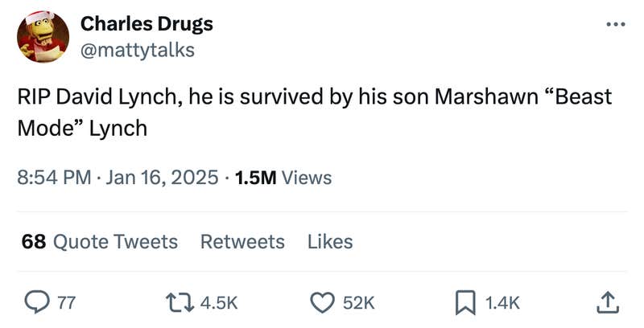Like the tweet with the heart icon

[x=322, y=302]
